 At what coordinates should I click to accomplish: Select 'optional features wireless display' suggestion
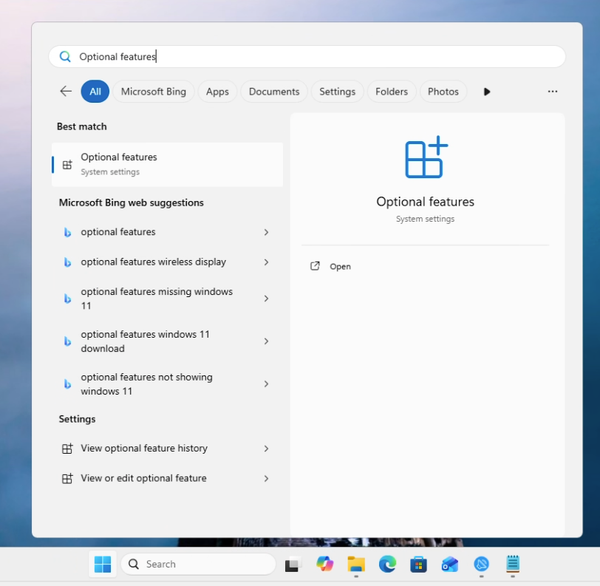[167, 262]
